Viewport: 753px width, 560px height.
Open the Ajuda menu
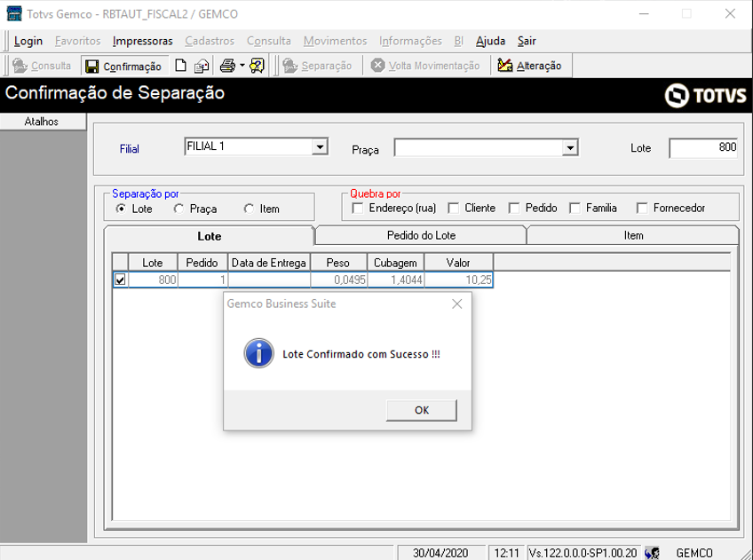click(490, 42)
